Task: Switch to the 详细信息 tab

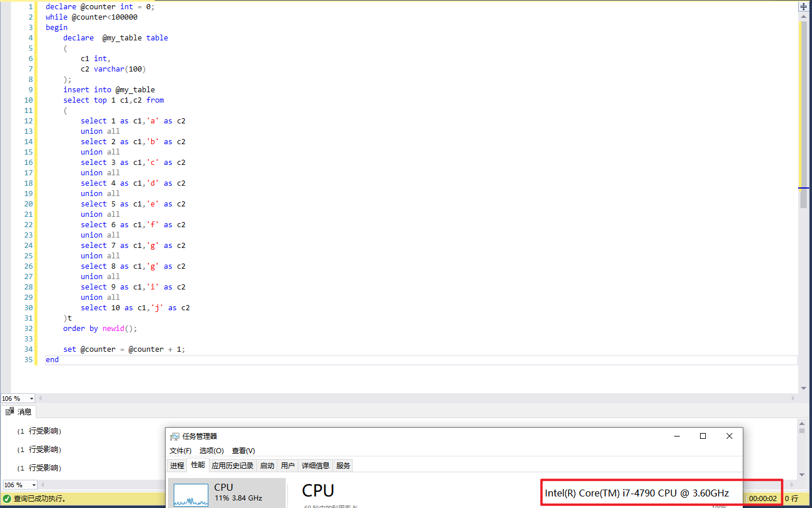Action: [x=316, y=466]
